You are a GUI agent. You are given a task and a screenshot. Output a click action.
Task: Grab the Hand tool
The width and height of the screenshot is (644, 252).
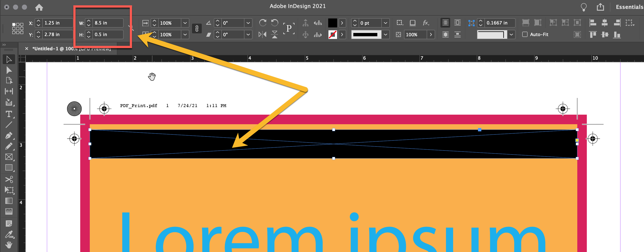[9, 245]
